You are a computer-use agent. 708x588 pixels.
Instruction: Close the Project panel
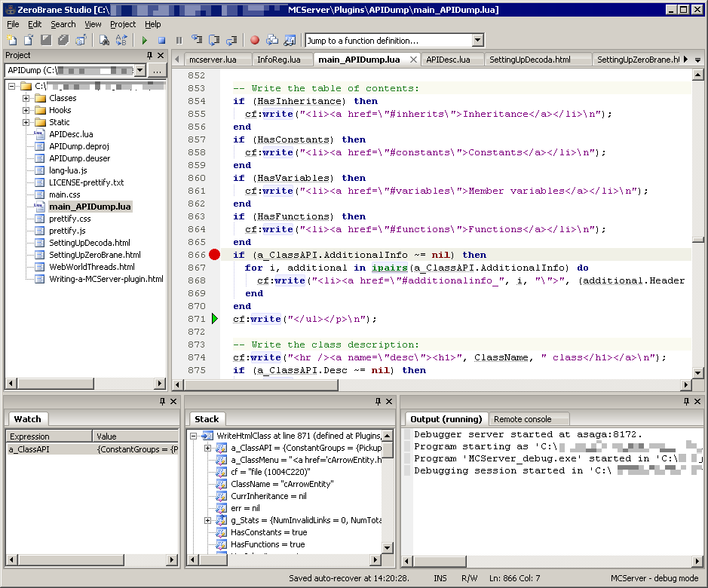pyautogui.click(x=161, y=55)
